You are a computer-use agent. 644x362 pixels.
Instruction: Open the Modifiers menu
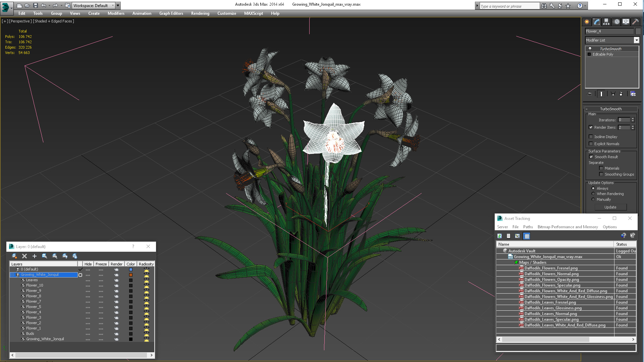[116, 13]
